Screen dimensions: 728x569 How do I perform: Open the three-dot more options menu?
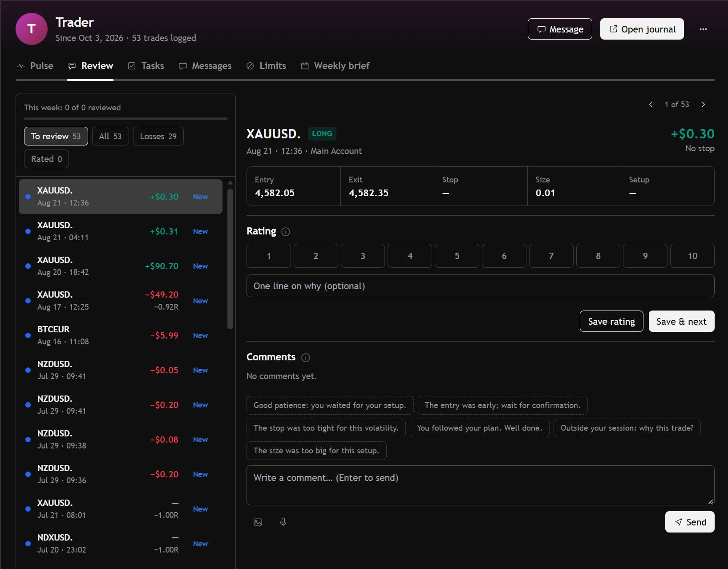tap(703, 29)
